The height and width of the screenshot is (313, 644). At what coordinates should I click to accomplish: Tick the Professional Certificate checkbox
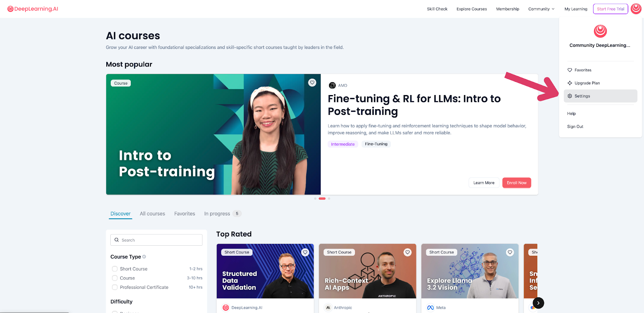point(115,287)
